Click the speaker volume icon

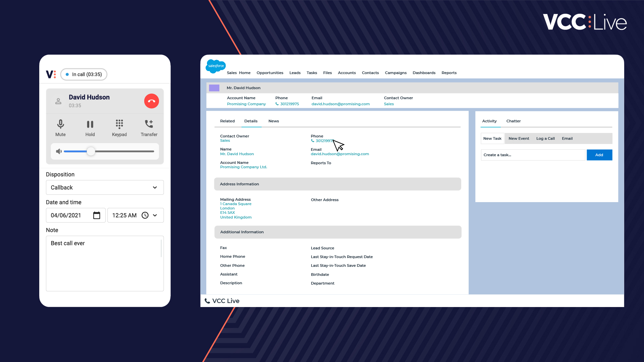coord(59,152)
